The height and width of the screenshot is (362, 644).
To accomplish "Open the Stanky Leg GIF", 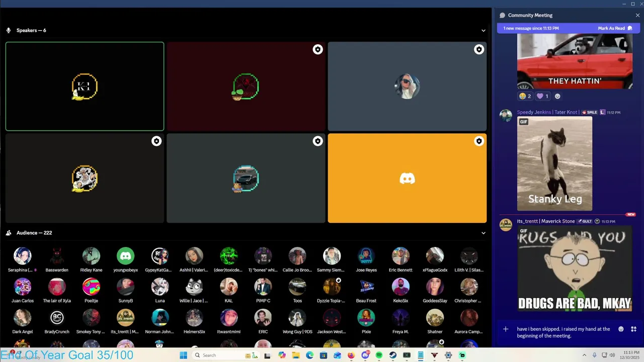I will pos(555,164).
